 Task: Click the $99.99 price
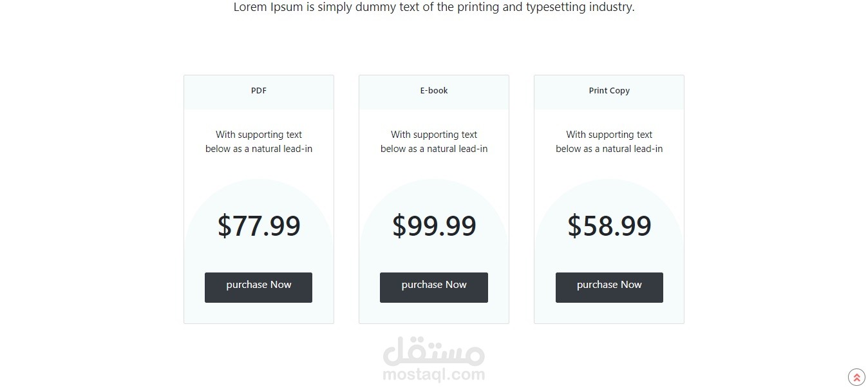pos(434,226)
